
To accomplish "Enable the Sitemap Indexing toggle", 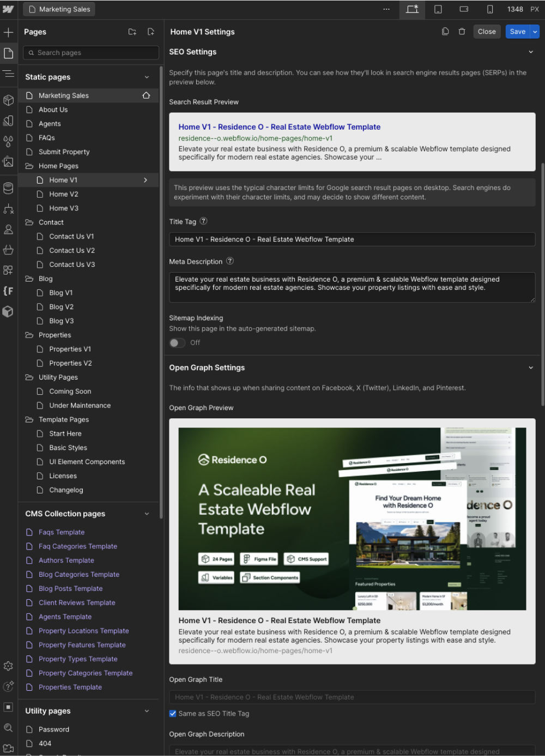I will pos(177,343).
